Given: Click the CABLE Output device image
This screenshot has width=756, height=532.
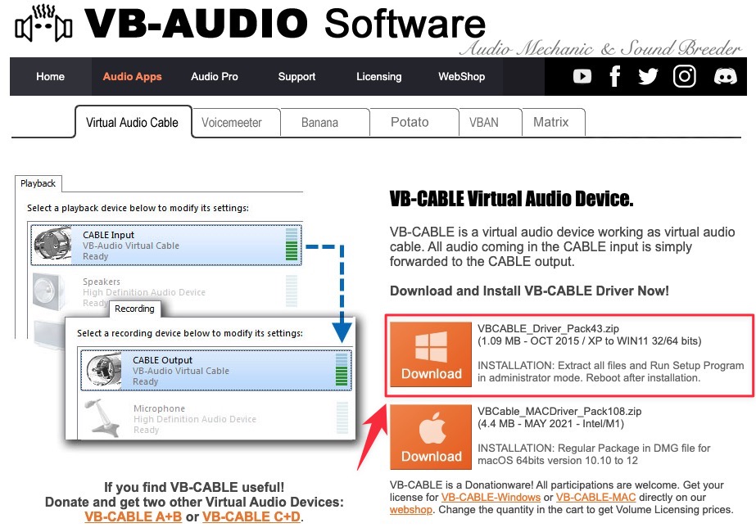Looking at the screenshot, I should (x=102, y=370).
